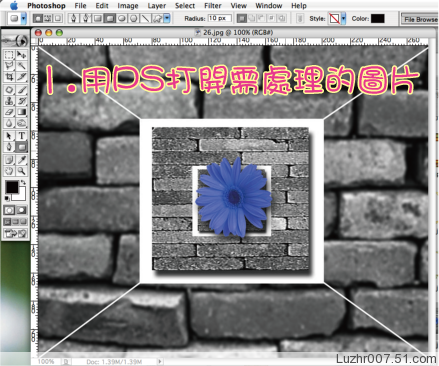The height and width of the screenshot is (366, 439).
Task: Choose Ellipse shape in options bar
Action: point(122,18)
